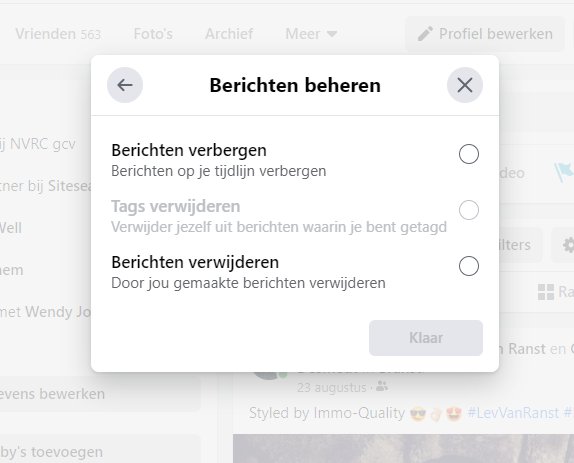
Task: Click the pencil icon beside Profiel bewerken
Action: (425, 34)
